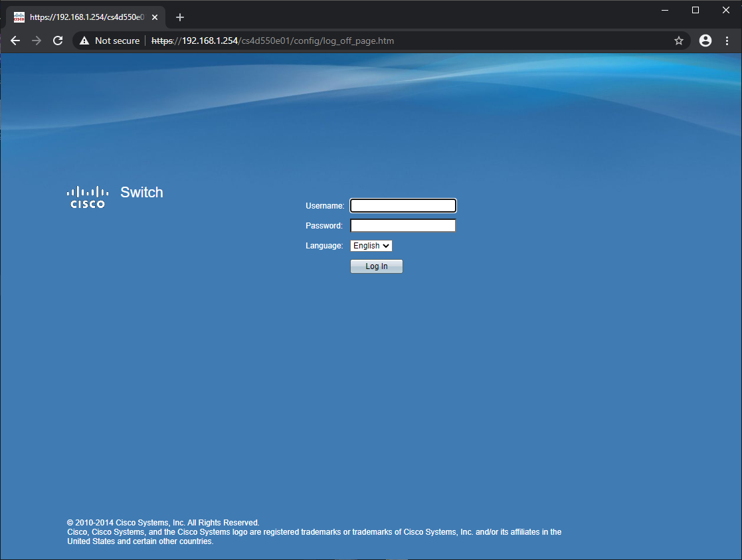Select the 192.168.1.254 browser tab
The width and height of the screenshot is (742, 560).
pos(83,17)
